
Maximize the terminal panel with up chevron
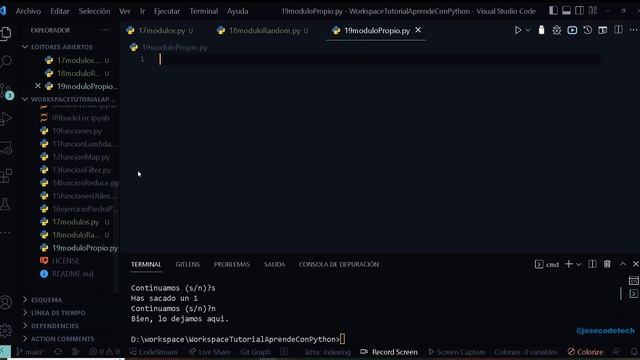(622, 264)
